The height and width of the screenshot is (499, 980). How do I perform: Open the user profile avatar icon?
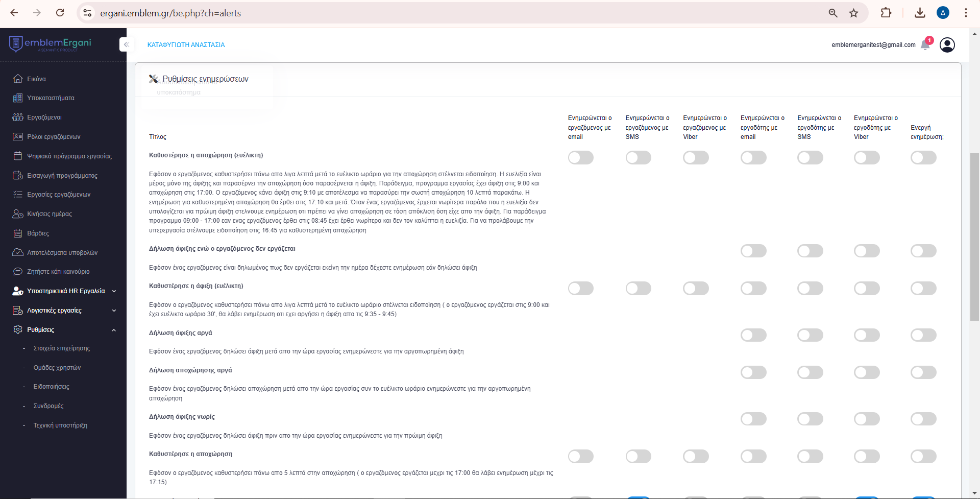(947, 45)
